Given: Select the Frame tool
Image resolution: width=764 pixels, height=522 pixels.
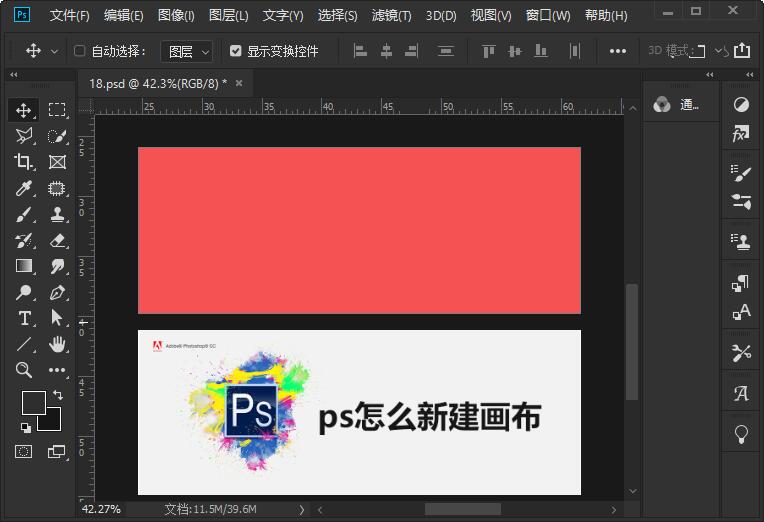Looking at the screenshot, I should point(57,162).
